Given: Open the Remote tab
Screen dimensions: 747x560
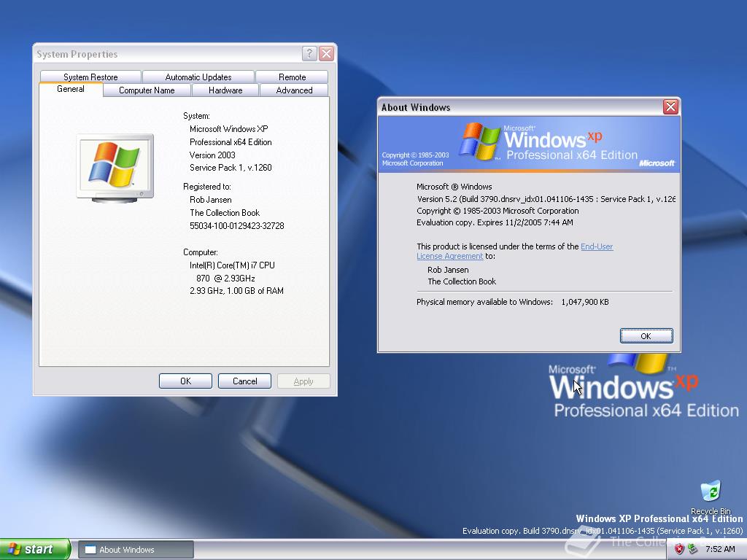Looking at the screenshot, I should click(x=292, y=77).
